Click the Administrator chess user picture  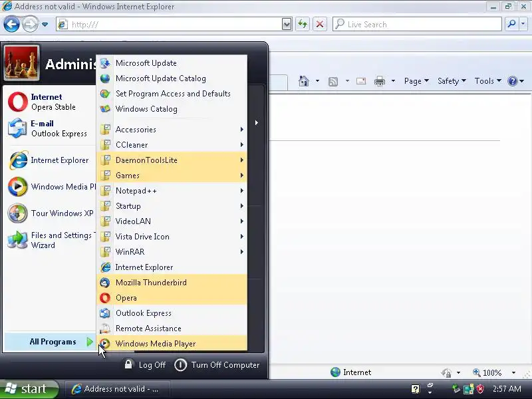tap(22, 63)
